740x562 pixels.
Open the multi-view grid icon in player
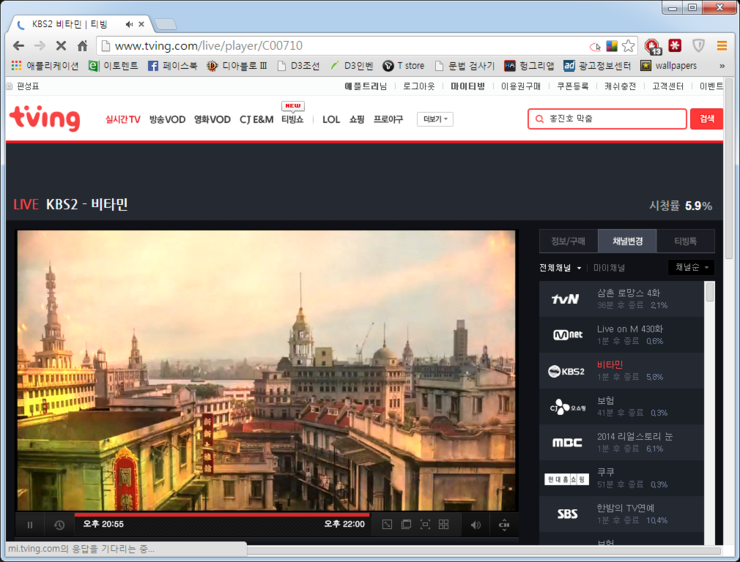click(x=444, y=525)
